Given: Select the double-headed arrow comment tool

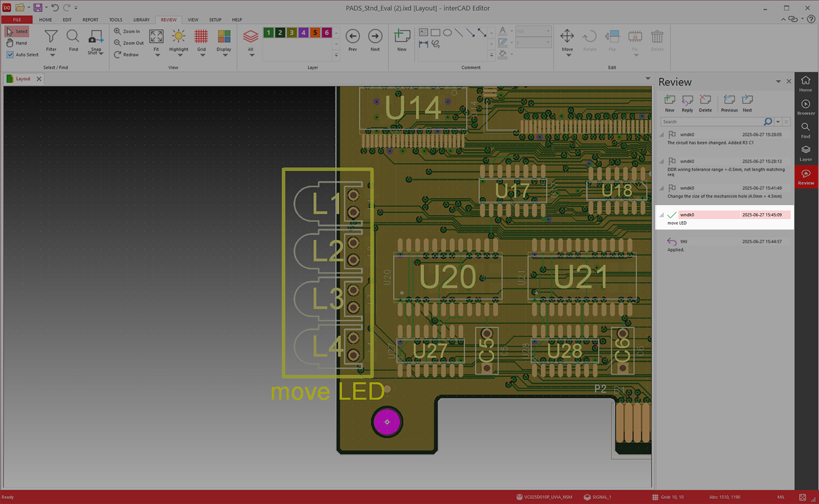Looking at the screenshot, I should pos(482,32).
